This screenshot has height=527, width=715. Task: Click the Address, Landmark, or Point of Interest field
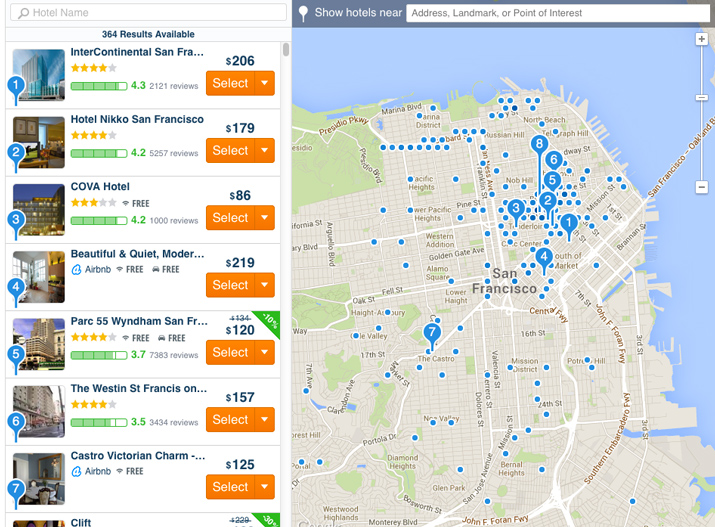click(x=558, y=13)
